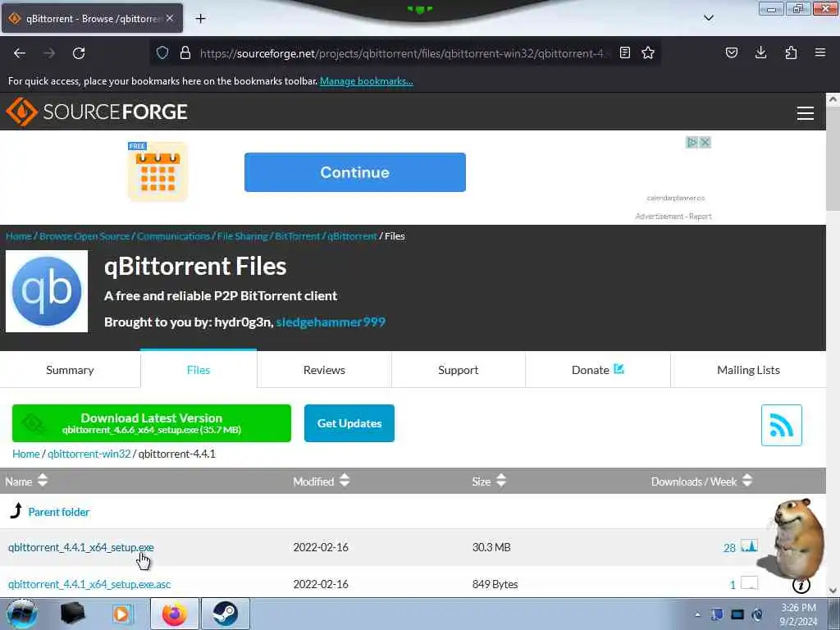This screenshot has height=630, width=840.
Task: Open Communications breadcrumb link
Action: click(173, 236)
